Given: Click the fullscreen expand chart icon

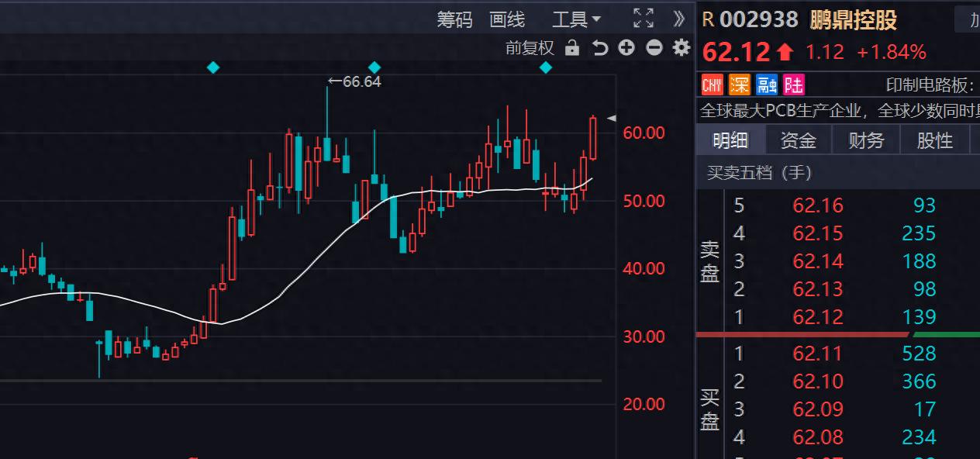Looking at the screenshot, I should [643, 19].
